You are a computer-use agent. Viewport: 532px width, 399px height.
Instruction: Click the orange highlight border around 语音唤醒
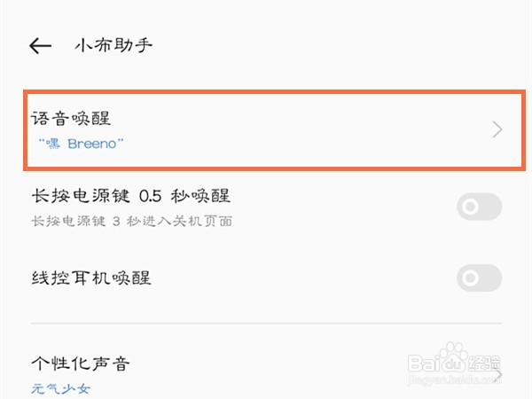click(266, 90)
